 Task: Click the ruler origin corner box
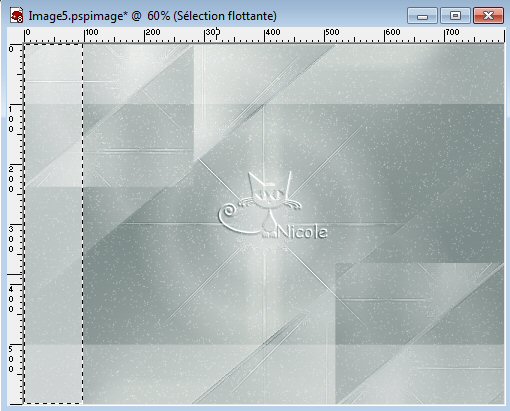[x=15, y=36]
